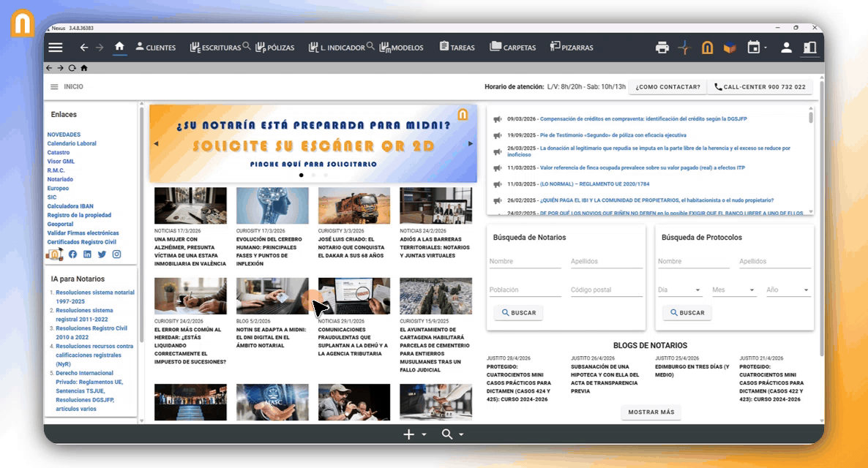Click the browser reload icon
The image size is (868, 468).
(x=72, y=68)
